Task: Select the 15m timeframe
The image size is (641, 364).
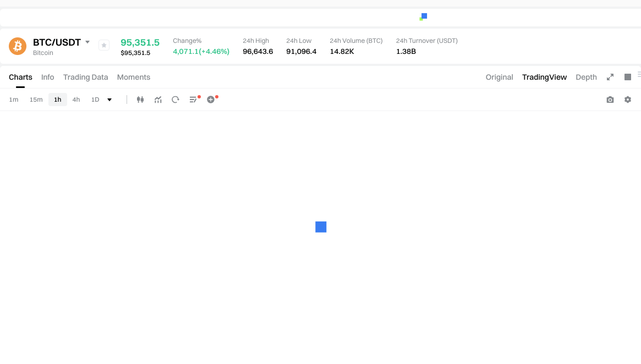Action: [x=36, y=100]
